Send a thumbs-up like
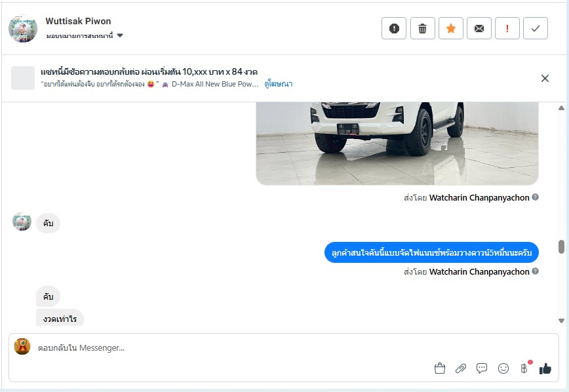The image size is (569, 392). click(545, 369)
